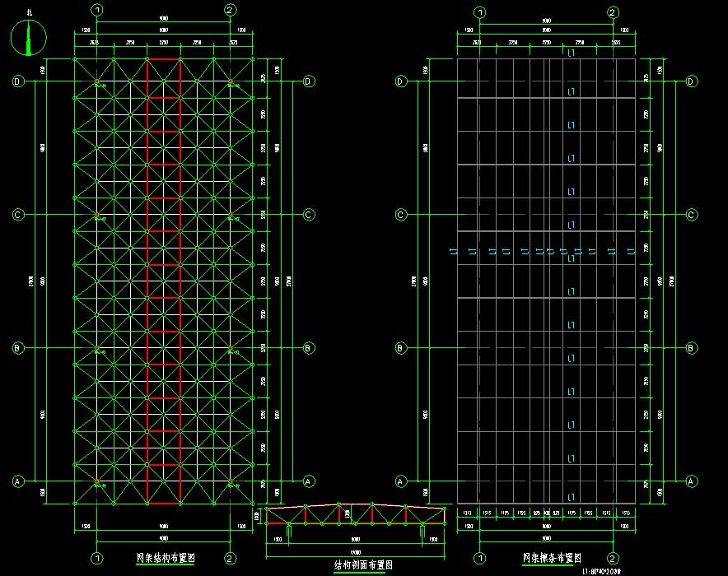Select bottom axis bubble 2 of structure plan
This screenshot has height=576, width=728.
tap(230, 559)
